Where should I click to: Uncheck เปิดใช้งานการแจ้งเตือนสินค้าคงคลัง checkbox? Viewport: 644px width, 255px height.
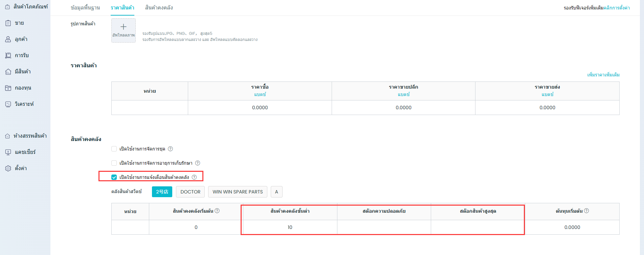(114, 177)
